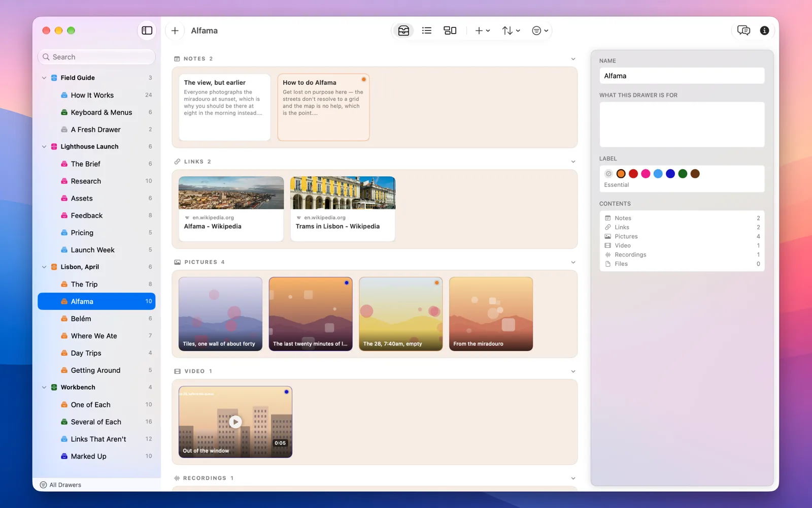Select the Keyboard & Menus drawer
812x508 pixels.
96,112
